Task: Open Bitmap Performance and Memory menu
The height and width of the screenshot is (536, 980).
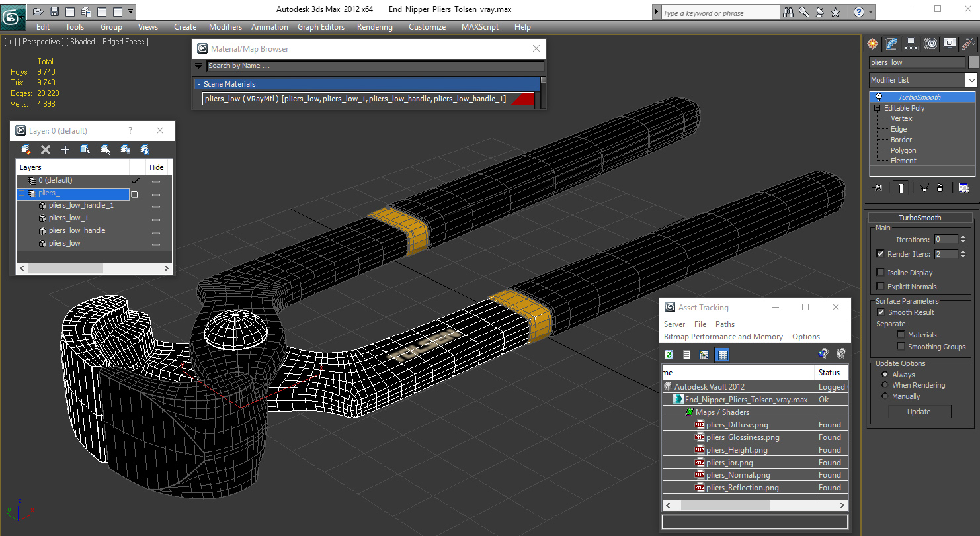Action: [x=723, y=337]
